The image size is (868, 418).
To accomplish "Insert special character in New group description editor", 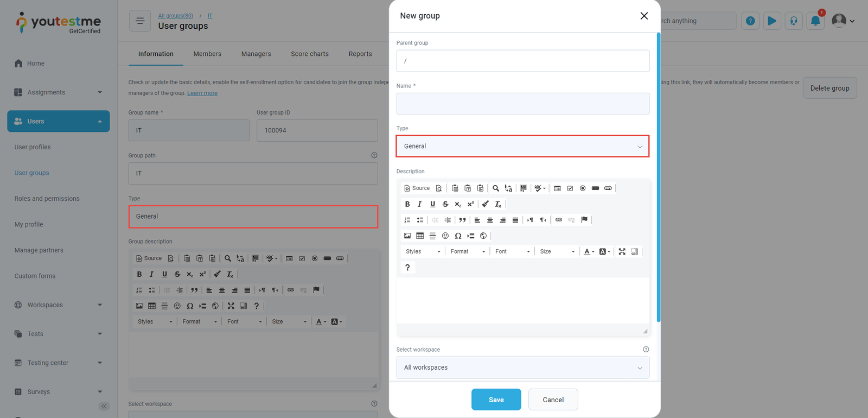I will 458,236.
